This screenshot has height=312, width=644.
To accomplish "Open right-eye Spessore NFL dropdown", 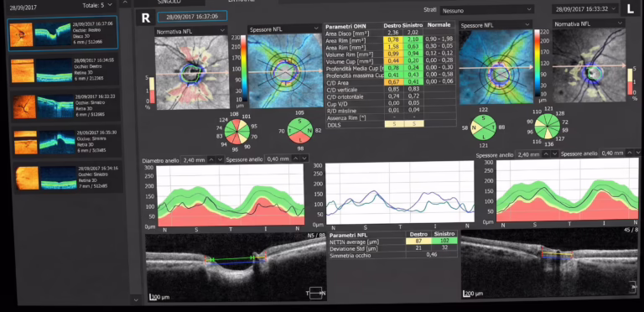I will point(283,29).
